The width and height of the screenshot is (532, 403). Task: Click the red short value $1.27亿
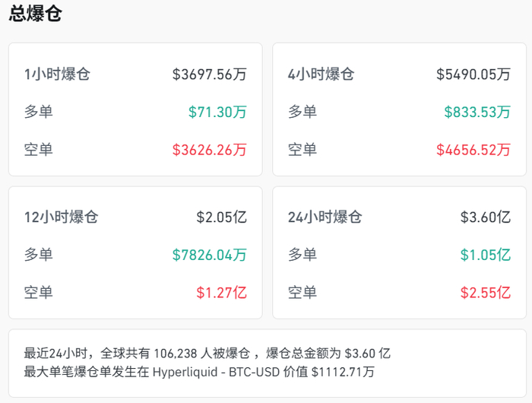(221, 292)
